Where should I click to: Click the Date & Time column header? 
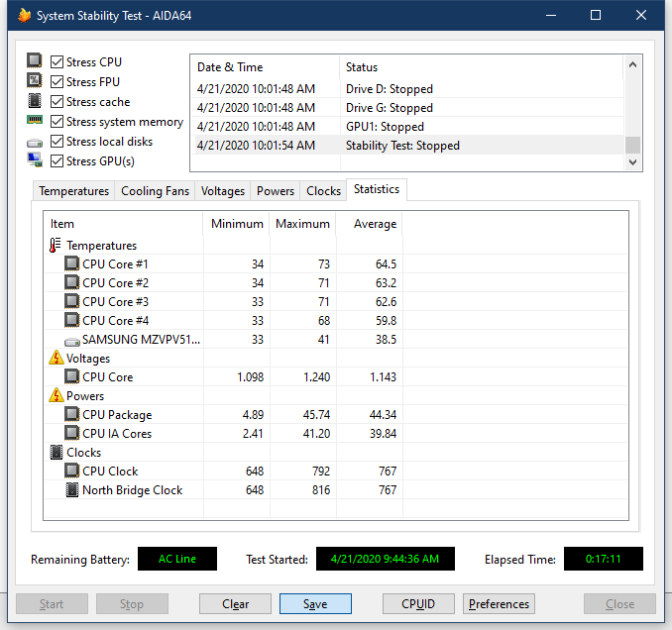coord(265,67)
